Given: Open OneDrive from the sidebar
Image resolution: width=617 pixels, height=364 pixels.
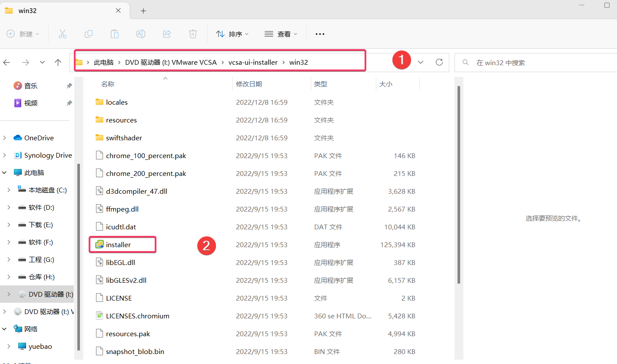Looking at the screenshot, I should 38,138.
